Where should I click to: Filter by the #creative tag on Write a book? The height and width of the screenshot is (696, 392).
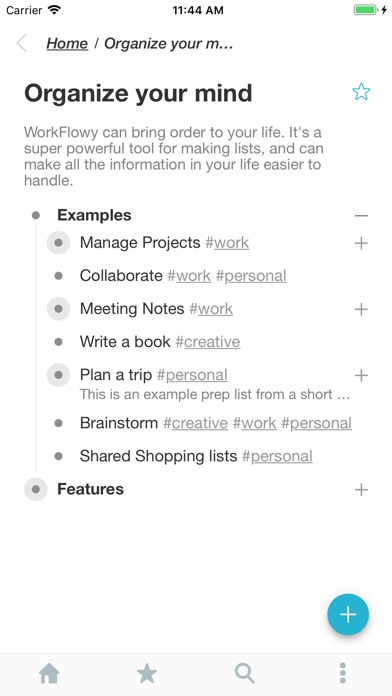(x=208, y=342)
